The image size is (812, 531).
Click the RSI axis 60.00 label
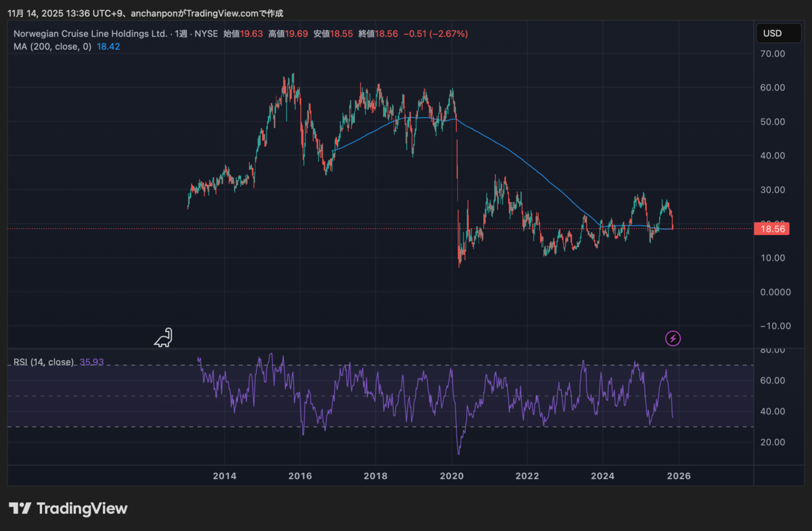(x=773, y=381)
